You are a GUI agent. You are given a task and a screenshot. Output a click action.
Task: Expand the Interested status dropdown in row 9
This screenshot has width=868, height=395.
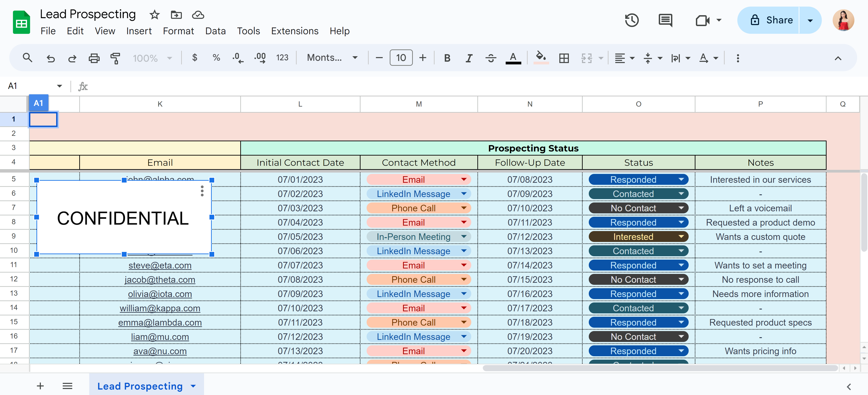(681, 237)
